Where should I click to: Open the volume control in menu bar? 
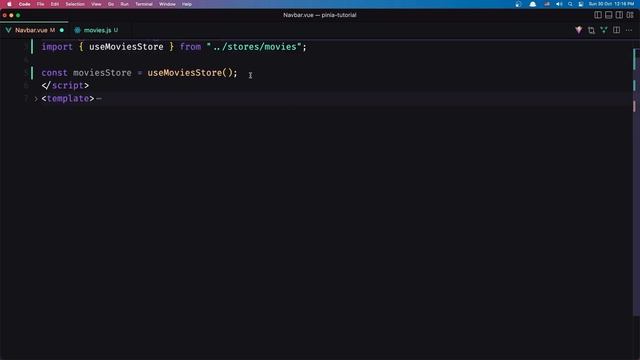tap(559, 4)
